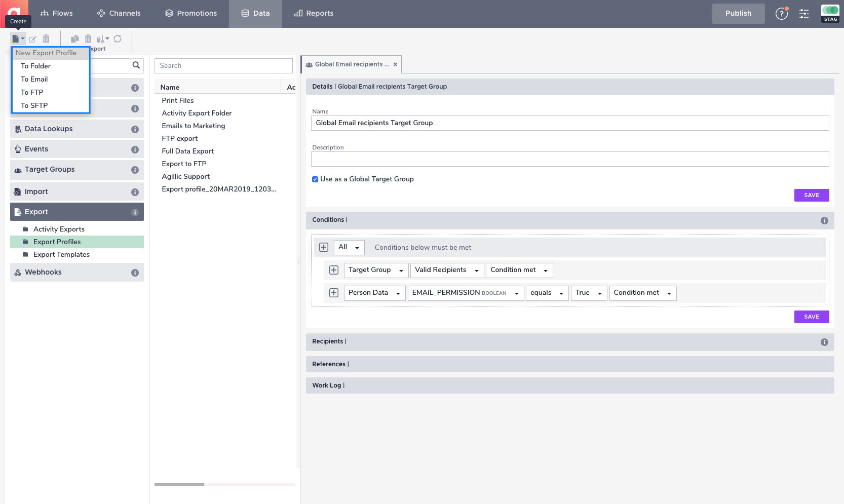Click the refresh toolbar icon

(x=118, y=38)
